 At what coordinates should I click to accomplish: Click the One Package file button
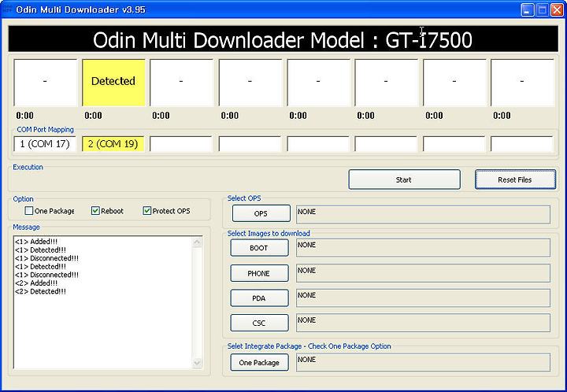[x=259, y=362]
